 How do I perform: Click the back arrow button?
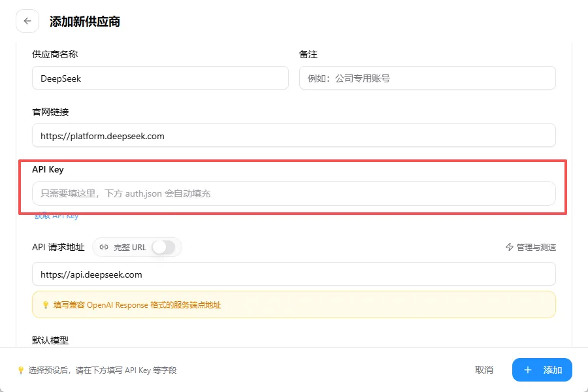tap(27, 21)
